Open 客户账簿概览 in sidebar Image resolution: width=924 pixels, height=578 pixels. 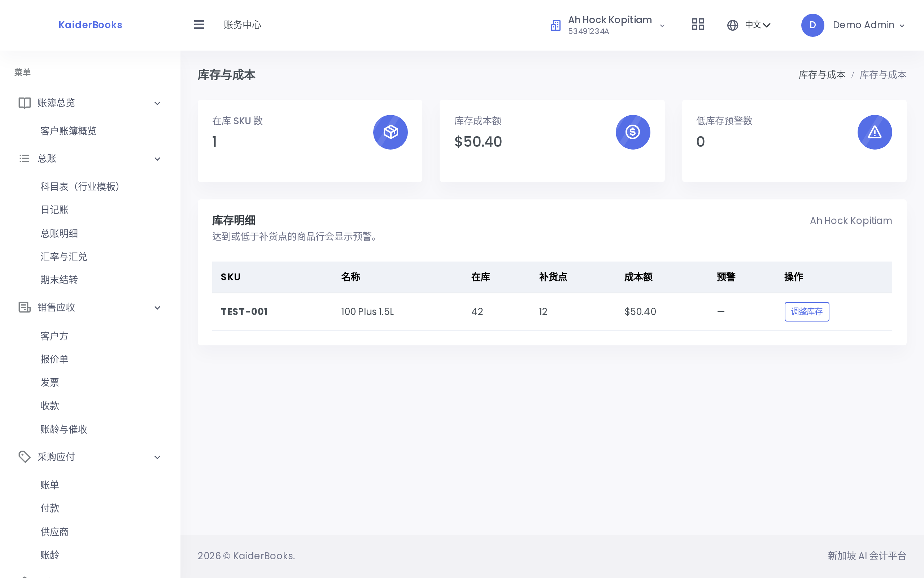(68, 131)
